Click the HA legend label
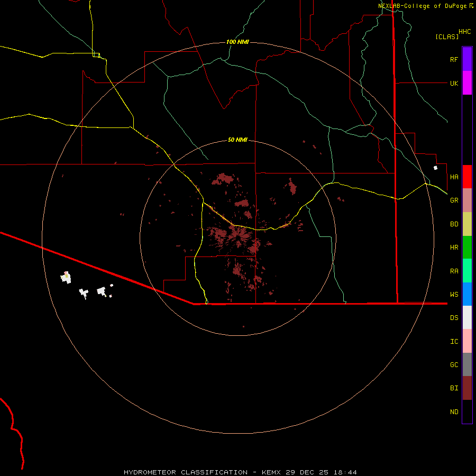The height and width of the screenshot is (476, 476). [x=454, y=177]
